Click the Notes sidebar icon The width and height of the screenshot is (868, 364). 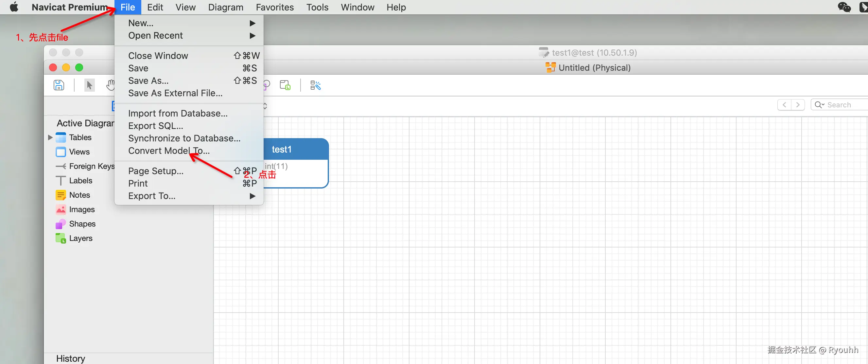pos(61,195)
